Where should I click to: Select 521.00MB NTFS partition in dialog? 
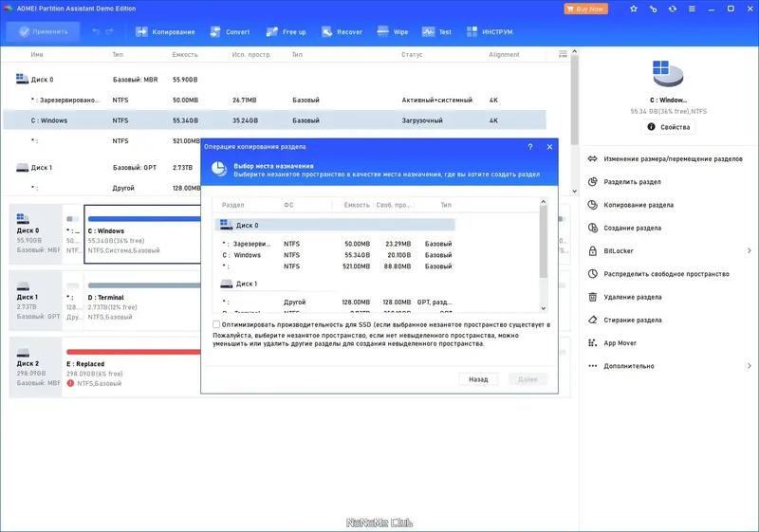[x=335, y=266]
